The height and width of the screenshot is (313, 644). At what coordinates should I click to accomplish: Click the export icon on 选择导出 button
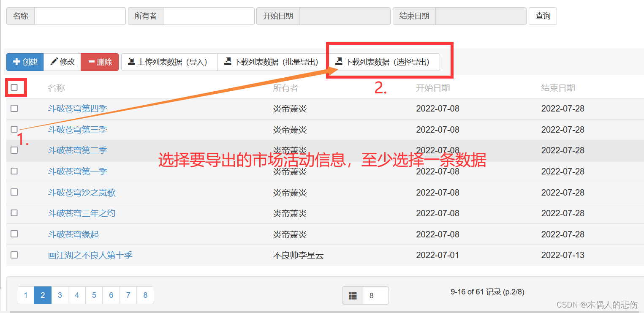(339, 62)
